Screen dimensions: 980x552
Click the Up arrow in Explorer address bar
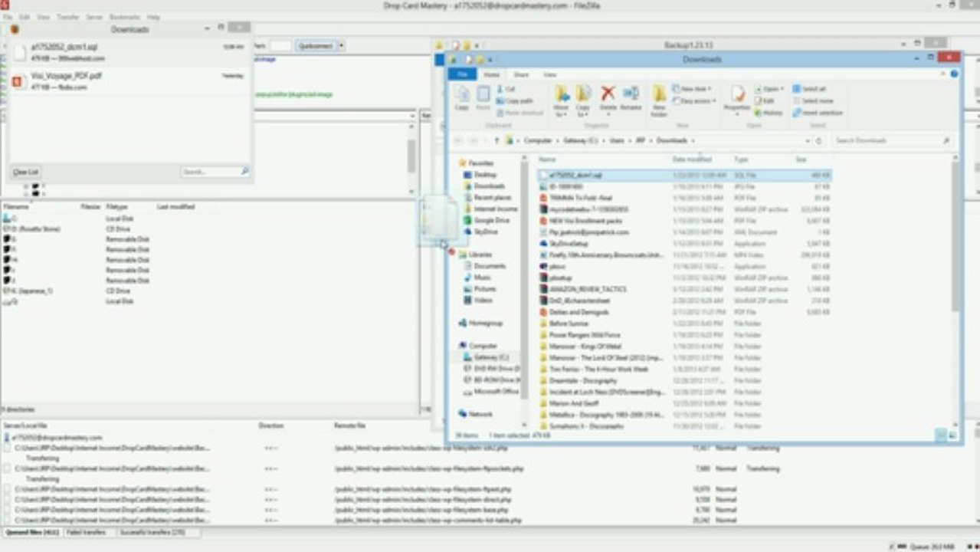click(x=496, y=141)
